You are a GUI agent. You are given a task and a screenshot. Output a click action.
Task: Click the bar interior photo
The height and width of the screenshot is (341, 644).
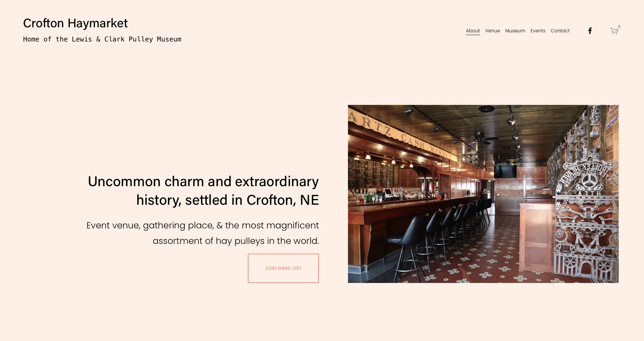[483, 194]
